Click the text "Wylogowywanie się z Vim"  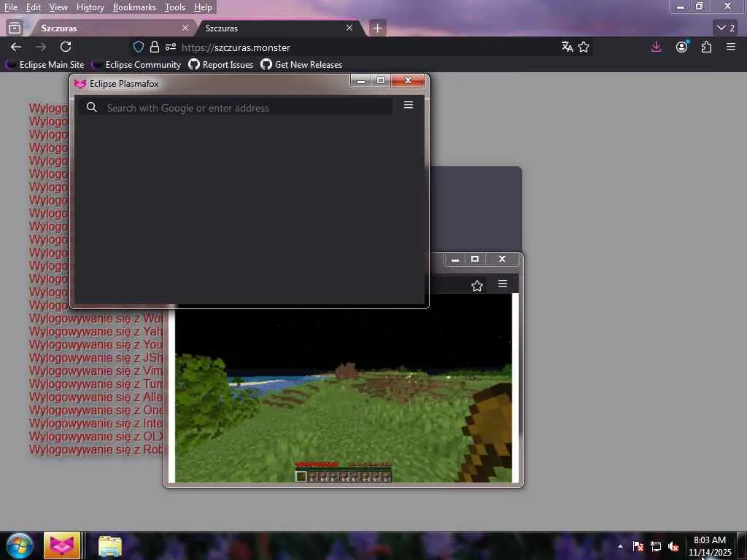(96, 370)
